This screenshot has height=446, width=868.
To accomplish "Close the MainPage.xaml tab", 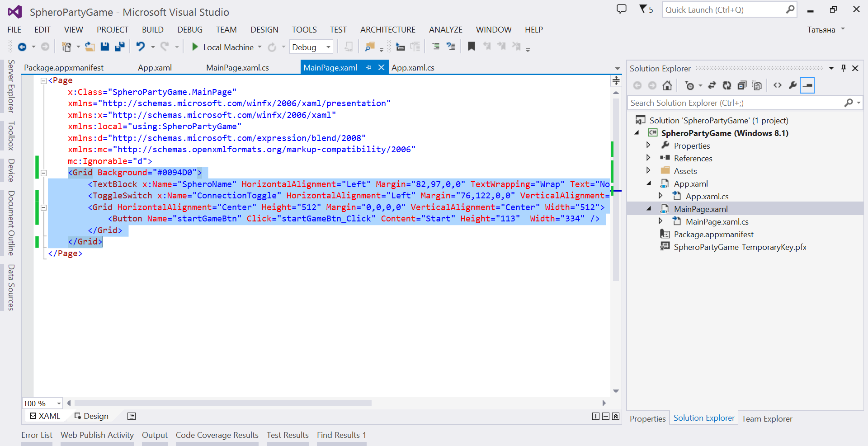I will [381, 67].
